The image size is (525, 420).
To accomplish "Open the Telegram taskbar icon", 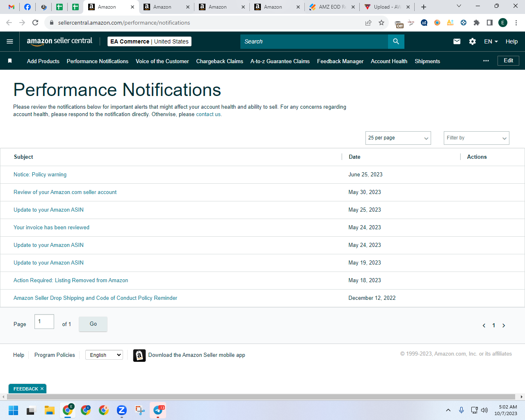I will (x=158, y=410).
